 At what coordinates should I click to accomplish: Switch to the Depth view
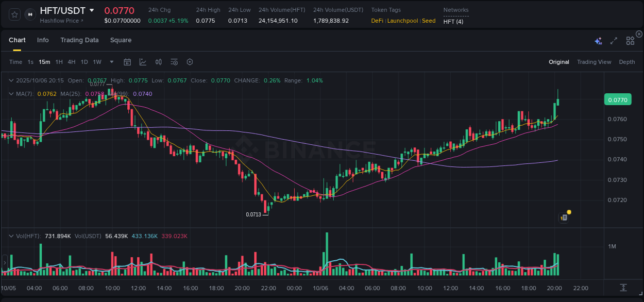coord(626,62)
